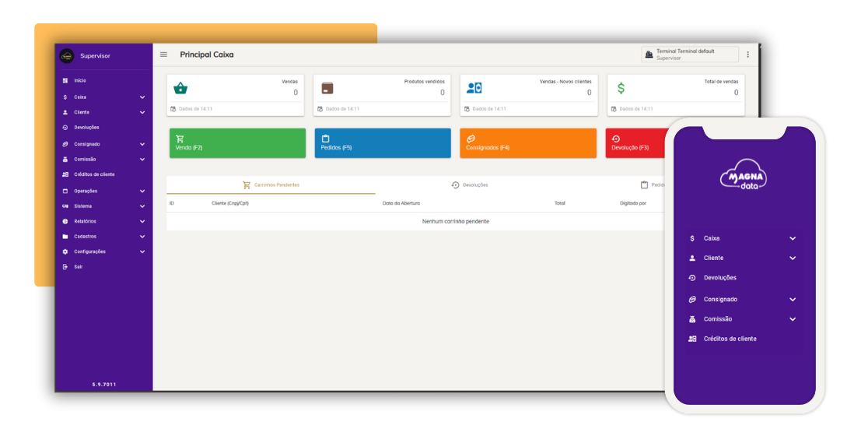Image resolution: width=868 pixels, height=436 pixels.
Task: Click the Créditos de cliente icon in sidebar
Action: pyautogui.click(x=65, y=174)
